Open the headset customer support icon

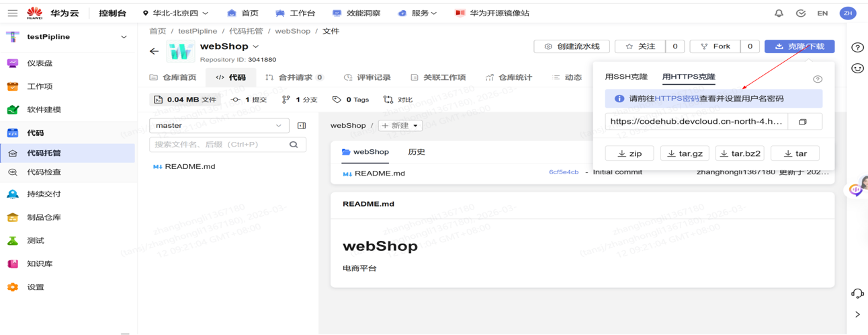pos(857,293)
